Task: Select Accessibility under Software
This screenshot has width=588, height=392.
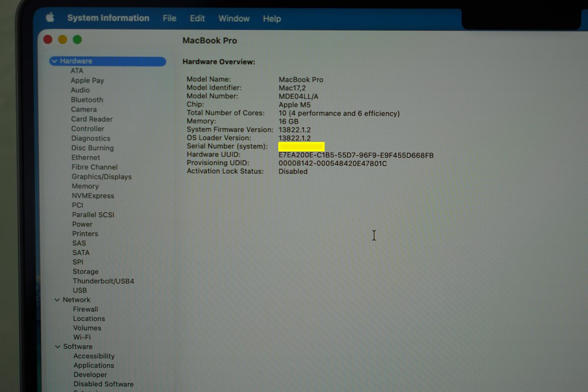Action: coord(94,356)
